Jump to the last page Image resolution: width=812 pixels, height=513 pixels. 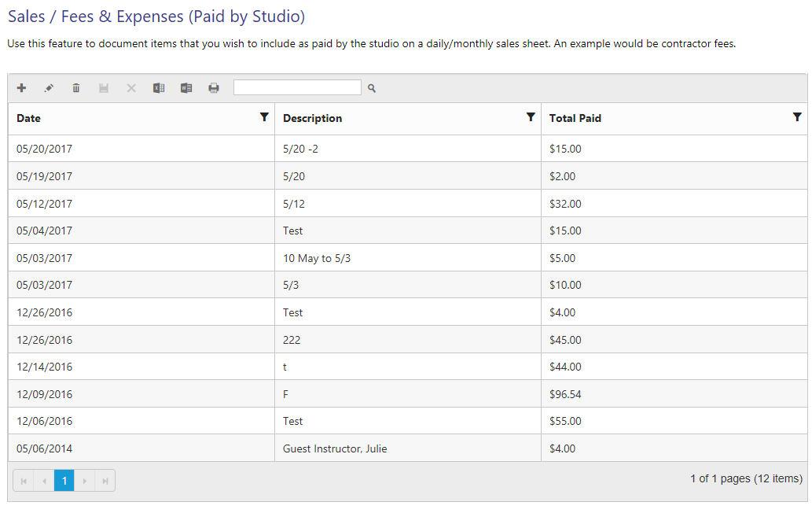click(105, 480)
